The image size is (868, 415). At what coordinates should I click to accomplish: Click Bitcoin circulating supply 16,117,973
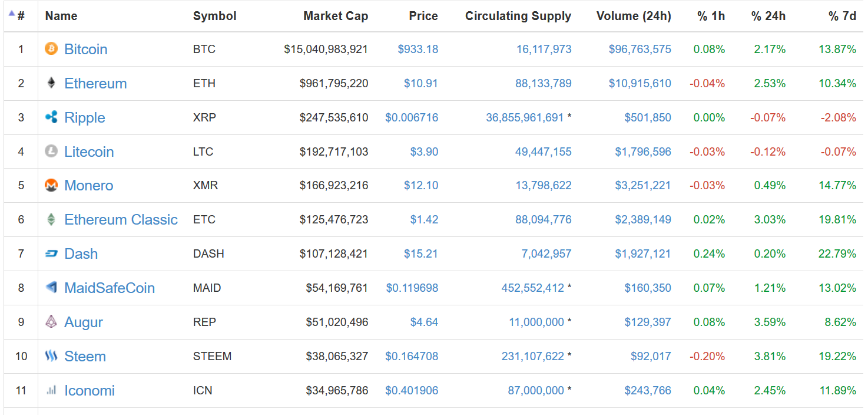click(544, 49)
